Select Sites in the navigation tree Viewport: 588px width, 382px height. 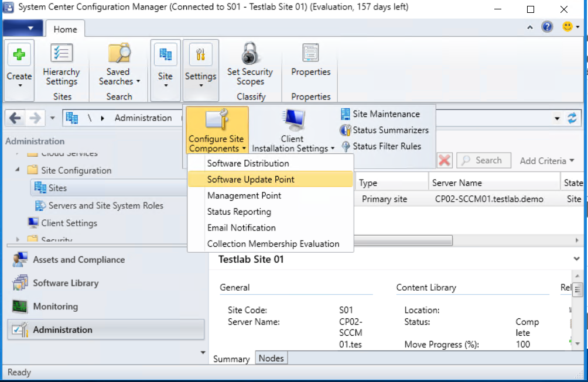pos(57,188)
